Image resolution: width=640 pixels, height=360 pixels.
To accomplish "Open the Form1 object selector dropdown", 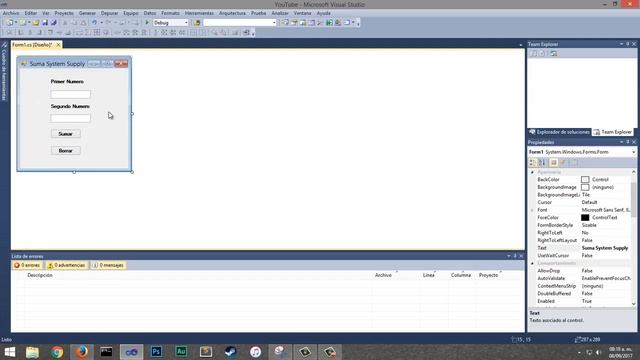I will 634,152.
